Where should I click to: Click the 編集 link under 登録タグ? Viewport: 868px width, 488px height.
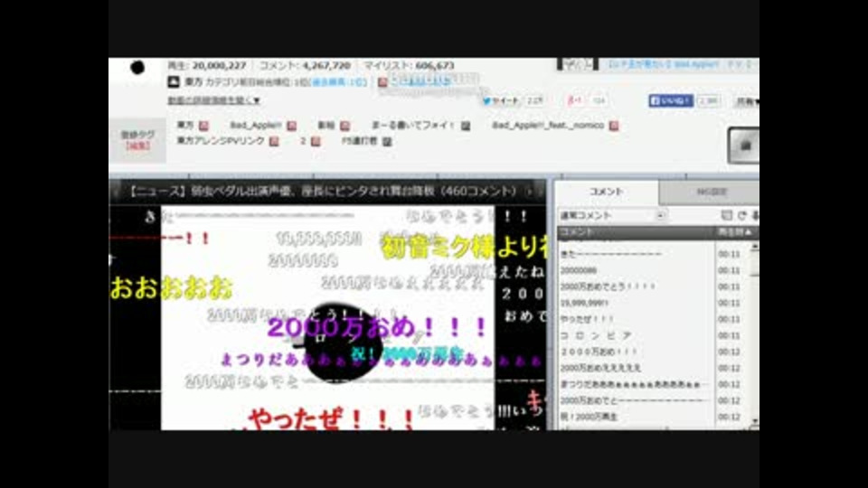pos(137,145)
